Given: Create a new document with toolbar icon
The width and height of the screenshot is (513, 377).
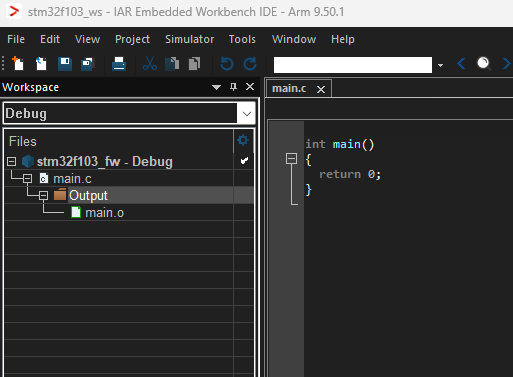Looking at the screenshot, I should (18, 63).
